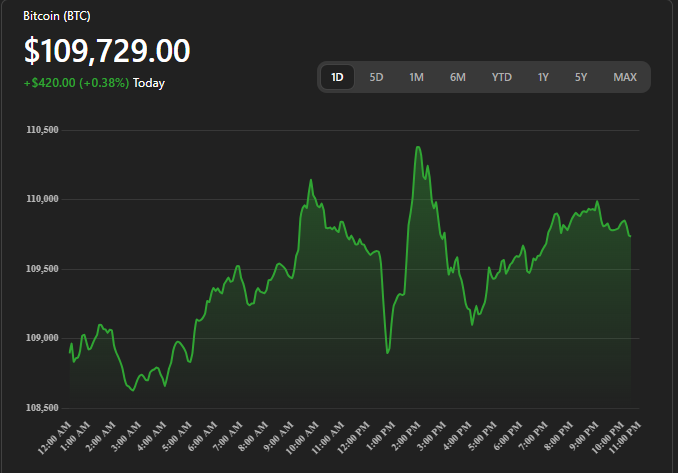Click the 12:00 AM x-axis label

pos(55,438)
